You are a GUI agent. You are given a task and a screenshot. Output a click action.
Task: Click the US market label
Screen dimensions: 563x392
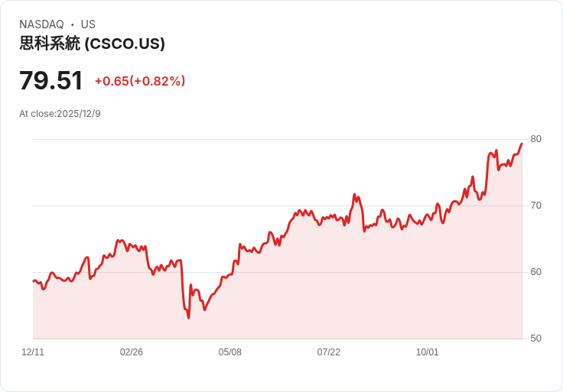[88, 24]
